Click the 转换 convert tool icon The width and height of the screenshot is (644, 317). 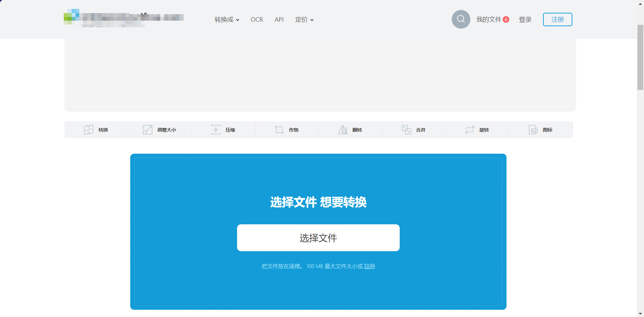click(89, 130)
